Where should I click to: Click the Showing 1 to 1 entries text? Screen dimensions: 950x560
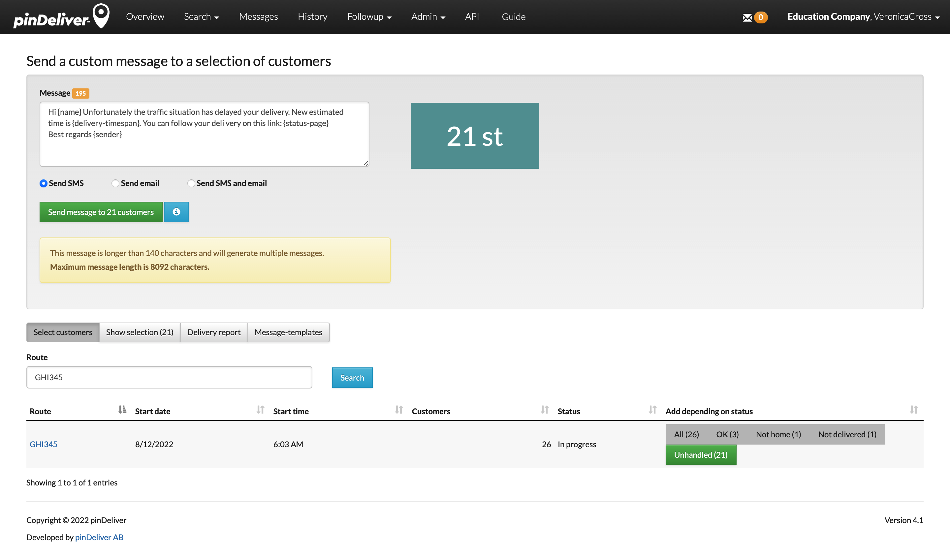click(72, 482)
